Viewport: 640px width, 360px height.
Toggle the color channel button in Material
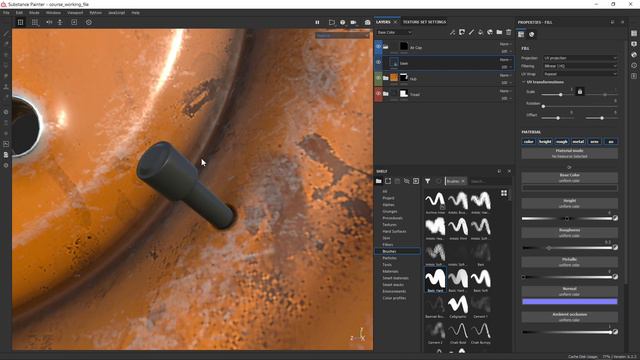point(529,142)
